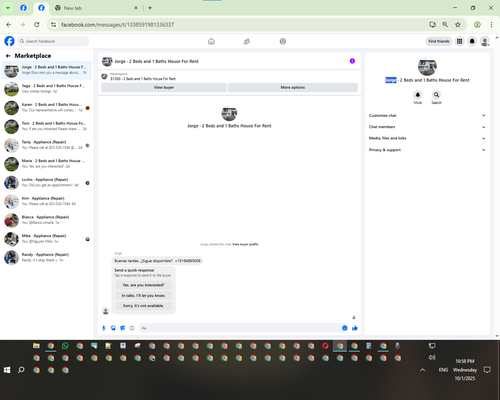Open the Chrome three-dot menu
Viewport: 500px width, 400px height.
[x=491, y=24]
